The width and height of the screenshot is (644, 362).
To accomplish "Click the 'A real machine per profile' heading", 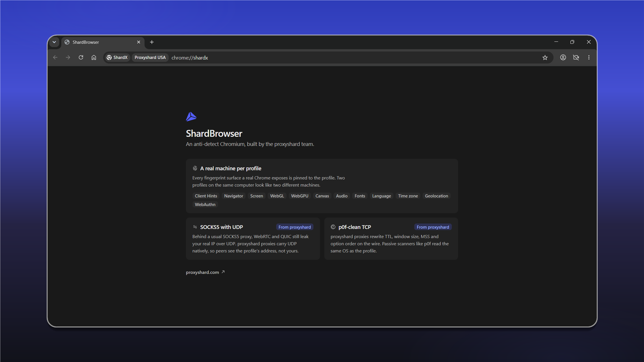I will pos(231,169).
